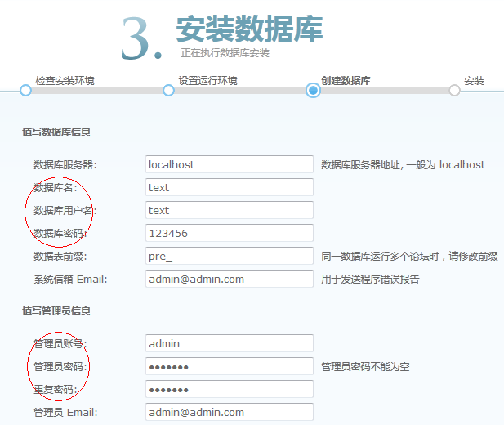The width and height of the screenshot is (504, 425).
Task: Focus the 管理员密码 password field
Action: pyautogui.click(x=229, y=366)
